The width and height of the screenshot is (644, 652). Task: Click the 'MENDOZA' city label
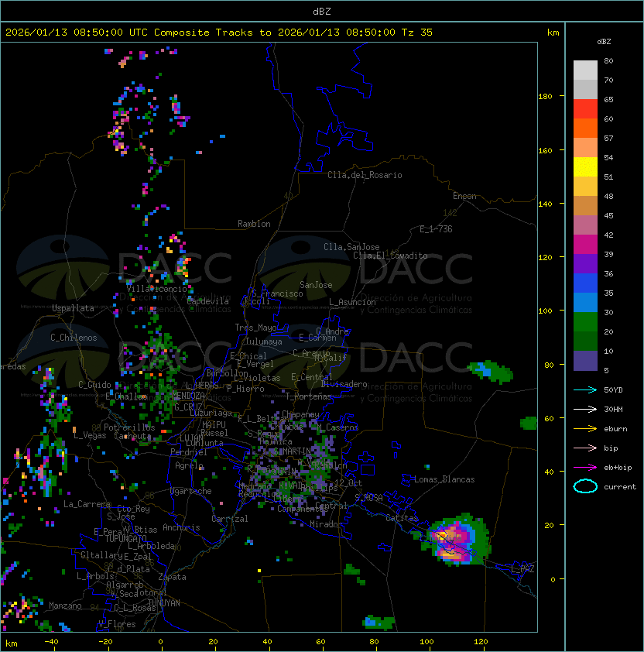click(x=188, y=395)
